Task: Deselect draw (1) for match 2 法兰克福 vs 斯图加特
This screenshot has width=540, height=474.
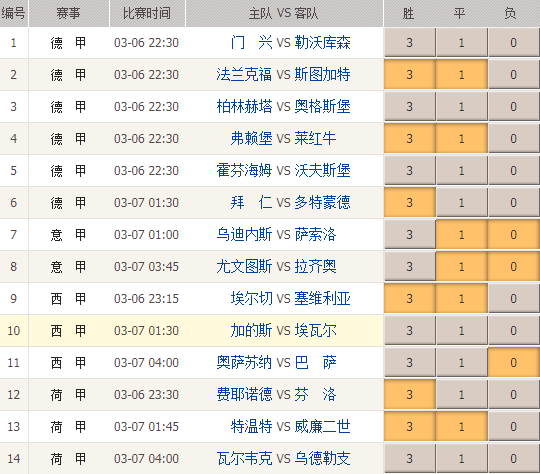Action: tap(462, 74)
